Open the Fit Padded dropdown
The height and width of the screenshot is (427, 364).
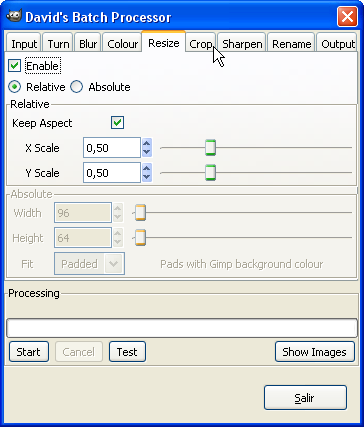pos(89,264)
